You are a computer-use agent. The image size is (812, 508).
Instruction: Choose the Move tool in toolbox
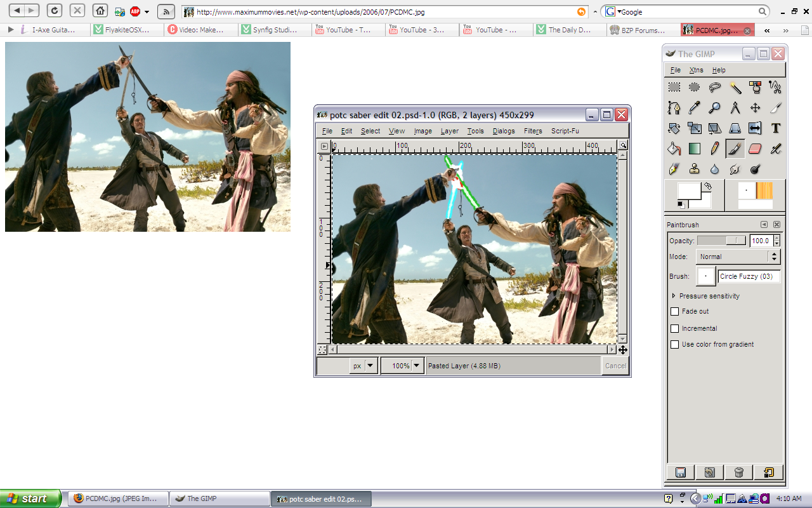pos(755,108)
